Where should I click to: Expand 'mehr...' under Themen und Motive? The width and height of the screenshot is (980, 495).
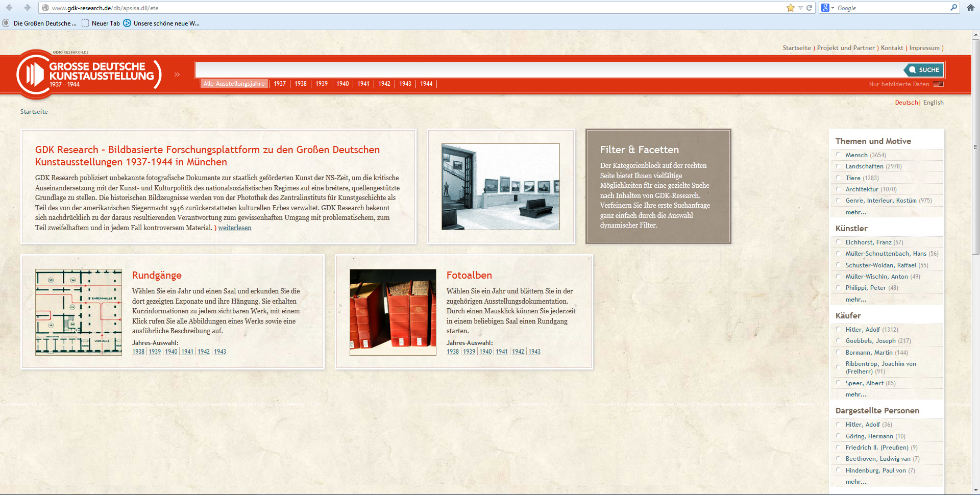tap(855, 212)
